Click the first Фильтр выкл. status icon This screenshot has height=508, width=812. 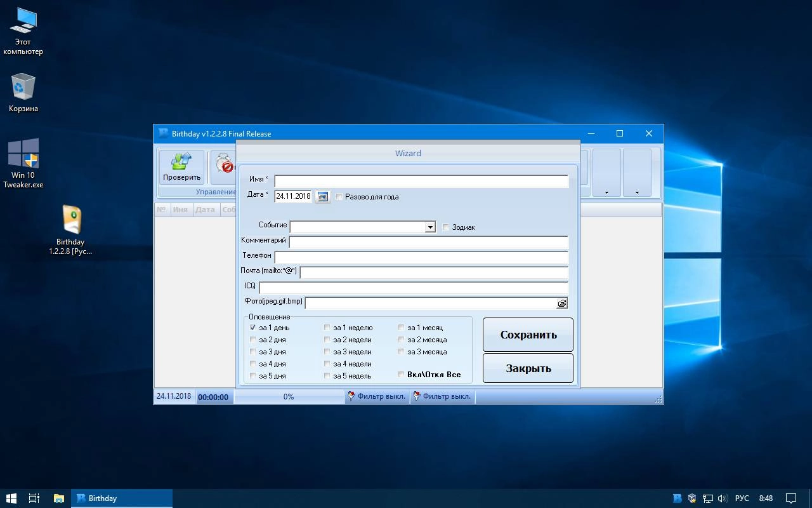pyautogui.click(x=351, y=396)
